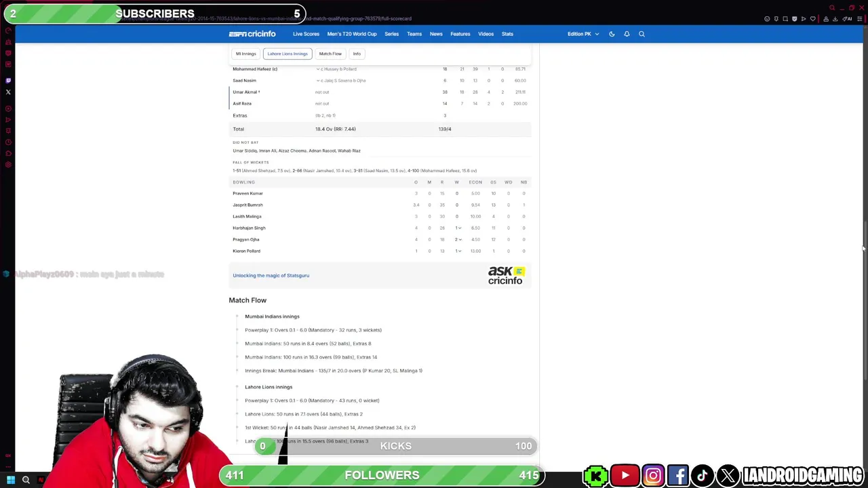The height and width of the screenshot is (488, 868).
Task: Expand Mohammad Hafeez dismissal details
Action: (x=317, y=69)
